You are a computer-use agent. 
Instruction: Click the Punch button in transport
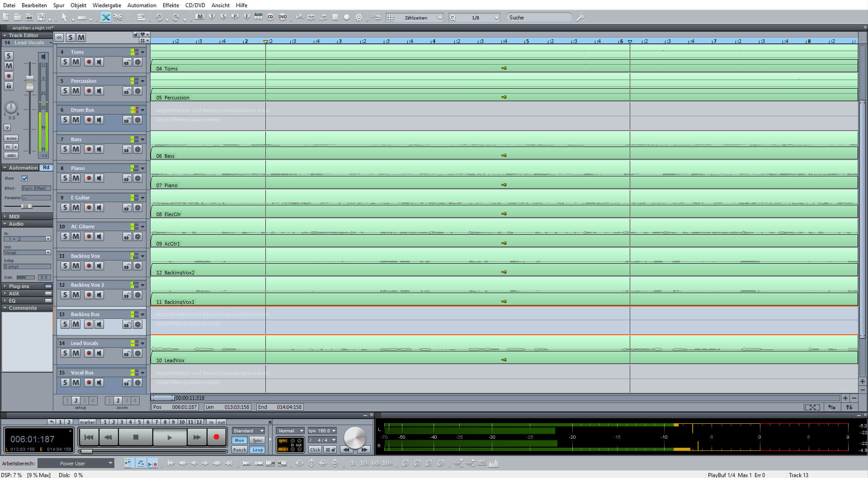tap(240, 450)
